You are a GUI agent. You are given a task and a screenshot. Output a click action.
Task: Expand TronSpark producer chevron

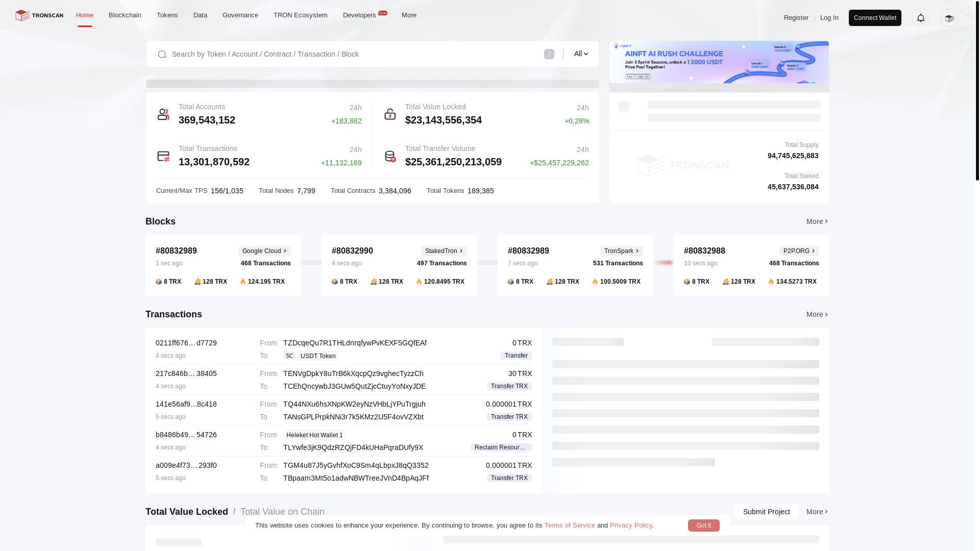point(637,251)
